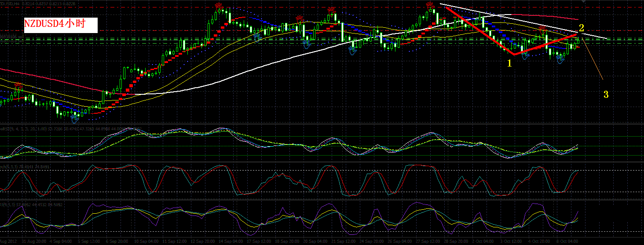Viewport: 644px width, 245px height.
Task: Click the 11 Sep 12:00 time axis label
Action: 174,241
